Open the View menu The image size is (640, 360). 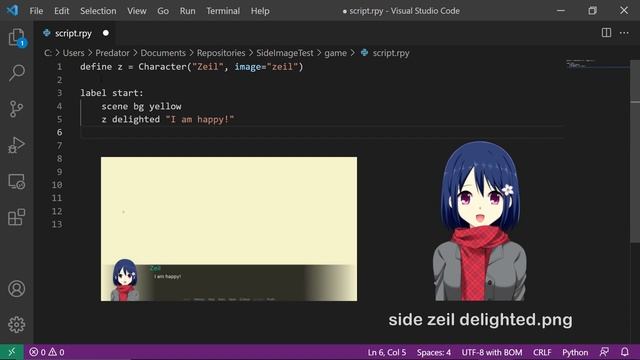[137, 11]
